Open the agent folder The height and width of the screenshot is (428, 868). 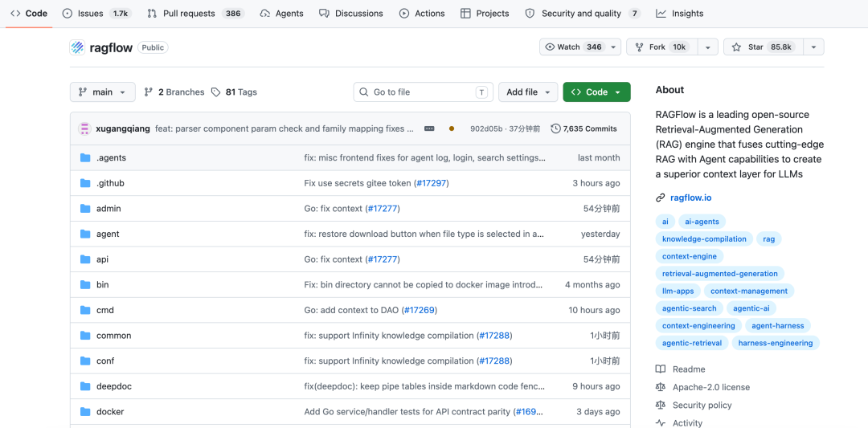tap(108, 234)
